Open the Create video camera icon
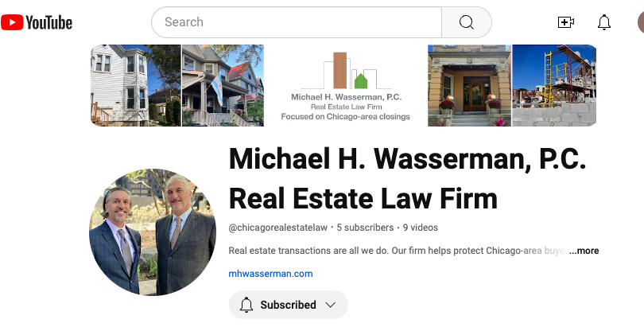This screenshot has height=331, width=644. point(565,22)
